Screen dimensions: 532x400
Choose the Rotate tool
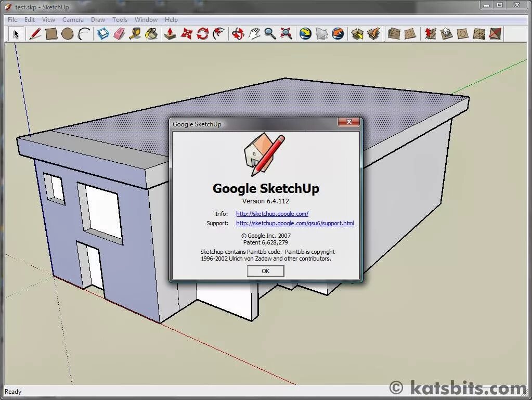pos(202,34)
